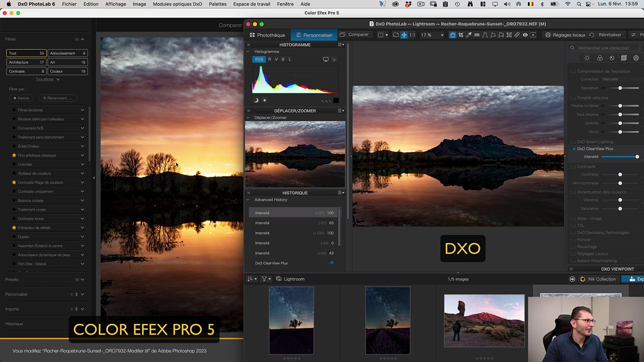Image resolution: width=644 pixels, height=362 pixels.
Task: Close the Histogramme palette
Action: 248,45
